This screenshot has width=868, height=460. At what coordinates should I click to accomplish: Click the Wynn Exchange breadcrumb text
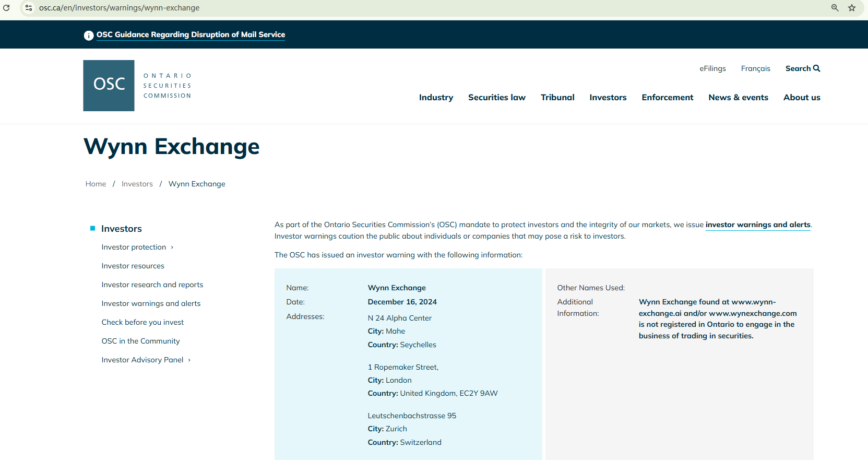coord(197,184)
